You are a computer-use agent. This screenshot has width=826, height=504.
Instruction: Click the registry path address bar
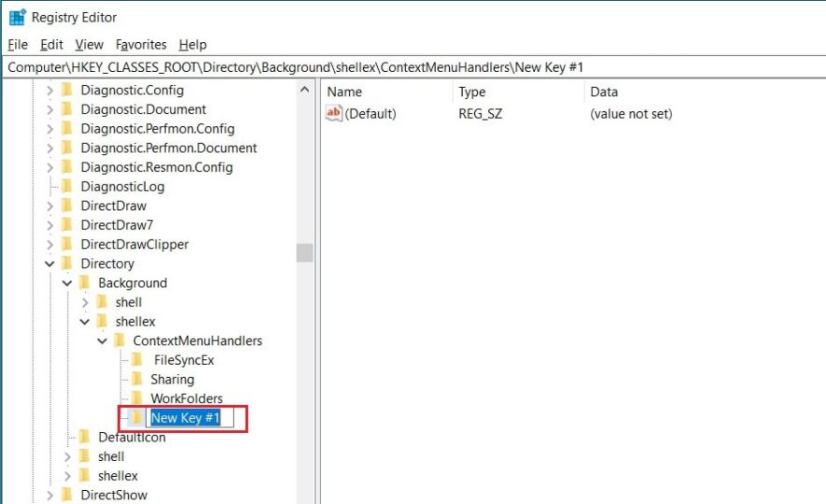coord(416,67)
